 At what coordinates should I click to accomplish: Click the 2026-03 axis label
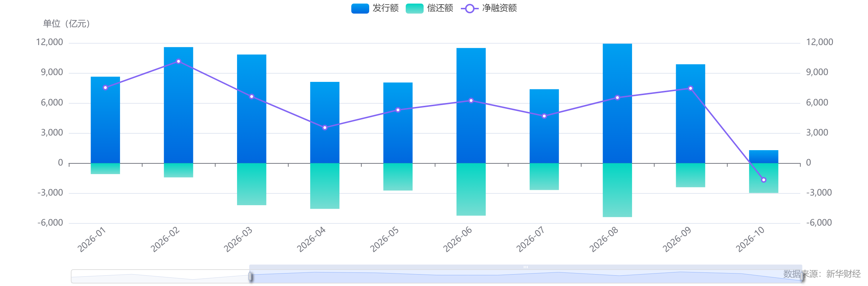[238, 240]
